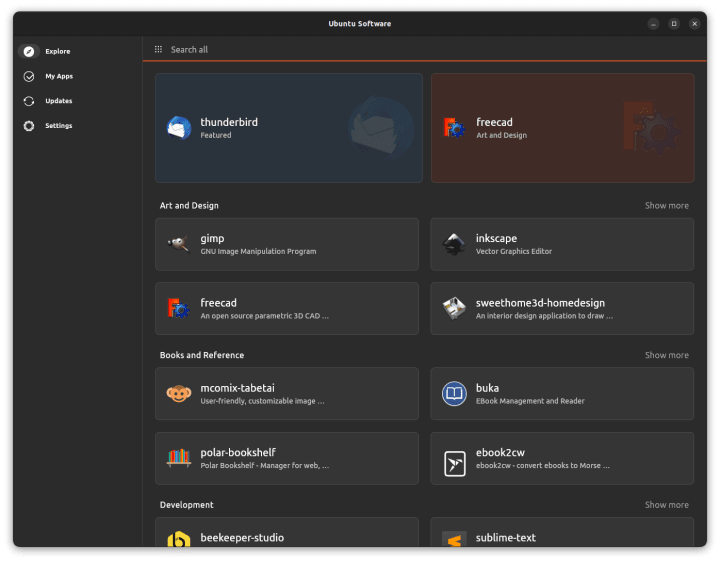The width and height of the screenshot is (720, 561).
Task: Open the inkscape Vector Graphics Editor card
Action: pos(562,244)
